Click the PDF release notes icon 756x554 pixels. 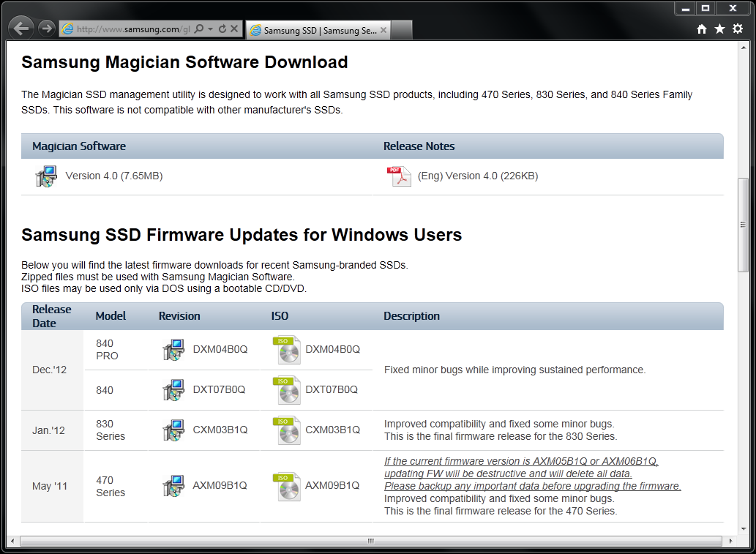[399, 176]
